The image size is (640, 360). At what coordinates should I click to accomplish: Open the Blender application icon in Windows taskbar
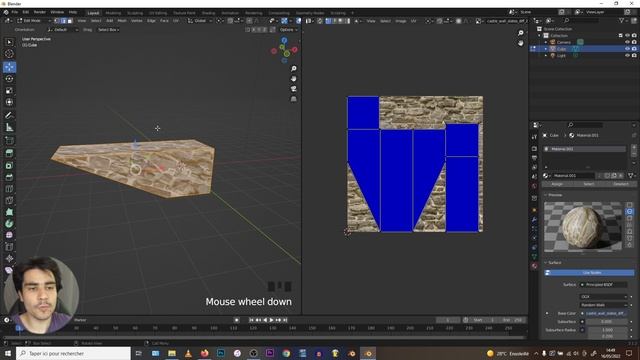368,353
